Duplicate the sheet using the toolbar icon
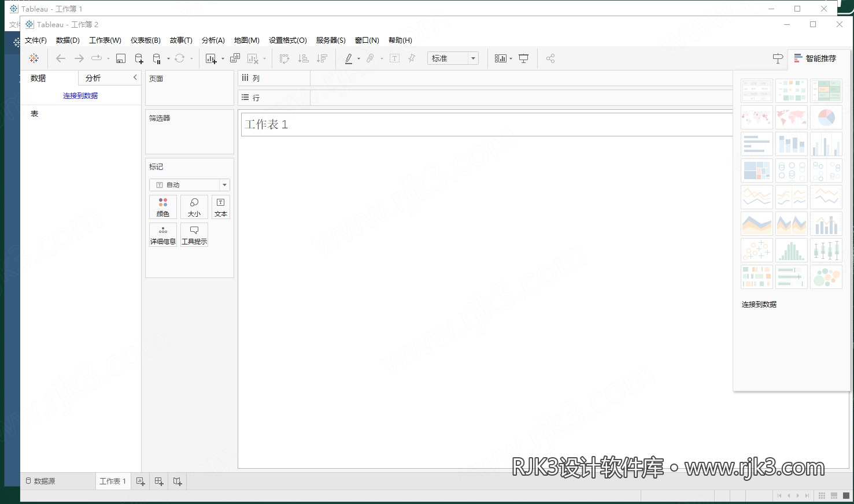The image size is (854, 504). point(235,58)
